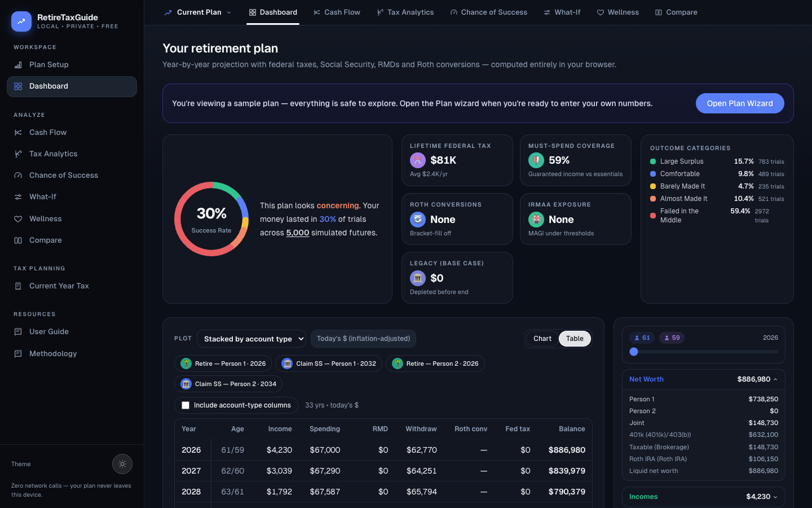This screenshot has height=508, width=812.
Task: Click Claim SS — Person 1 · 2032 chip
Action: [329, 364]
